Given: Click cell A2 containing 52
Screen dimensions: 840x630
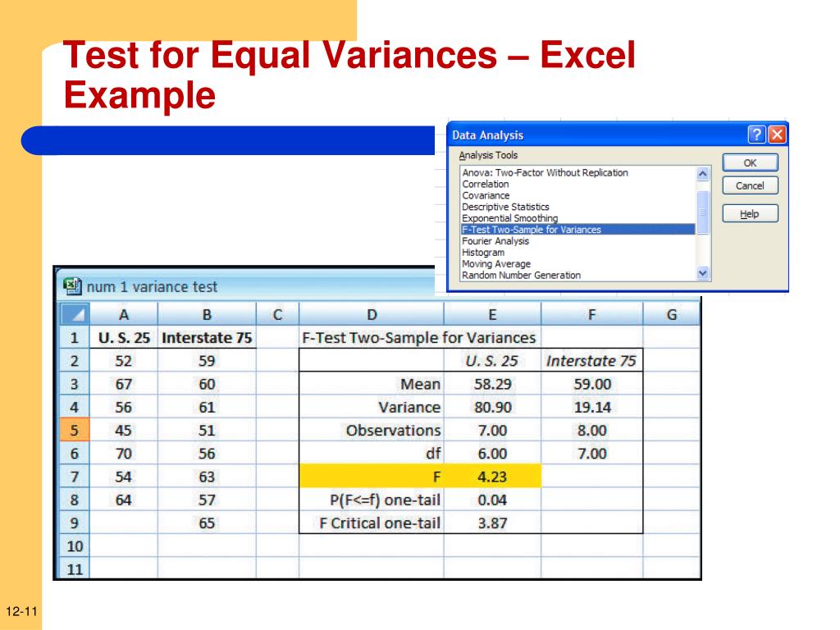Looking at the screenshot, I should pos(124,361).
